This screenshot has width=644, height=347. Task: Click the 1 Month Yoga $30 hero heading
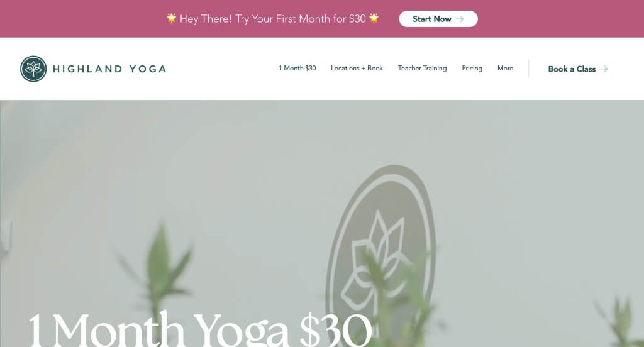[200, 331]
